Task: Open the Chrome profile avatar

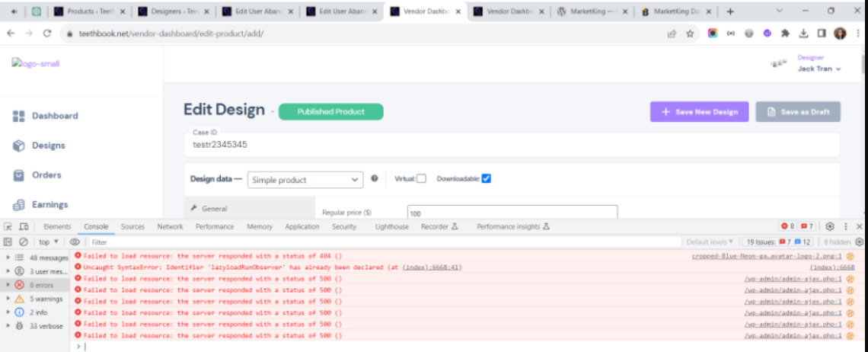Action: coord(840,34)
